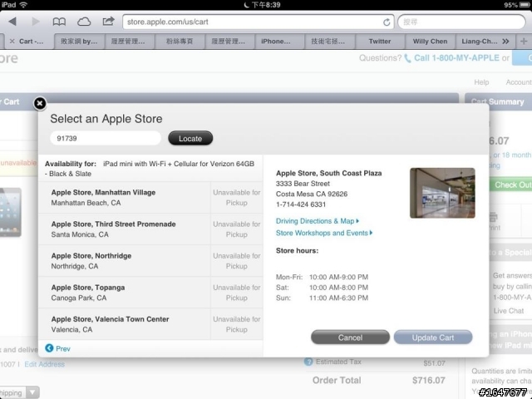Open iCloud tabs cloud icon
The width and height of the screenshot is (532, 399).
84,22
